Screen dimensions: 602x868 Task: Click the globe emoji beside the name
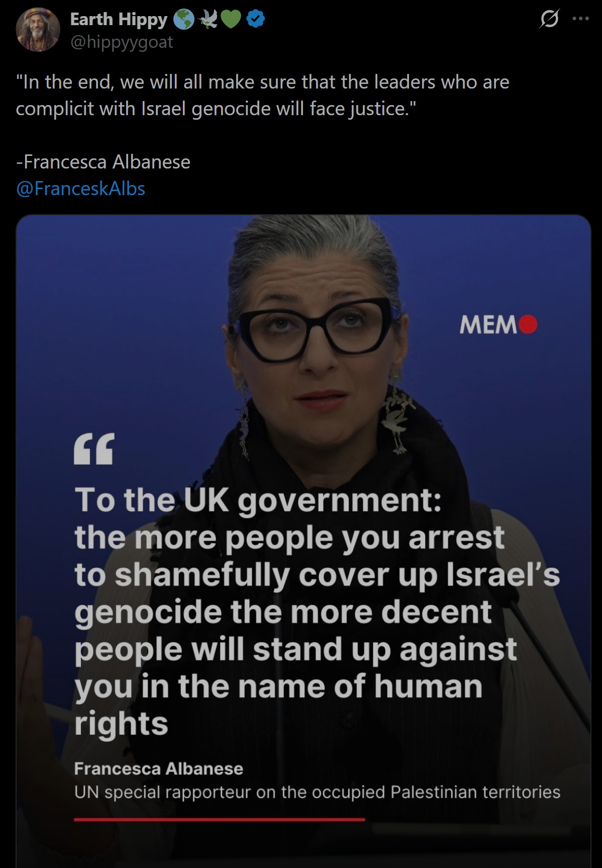184,20
